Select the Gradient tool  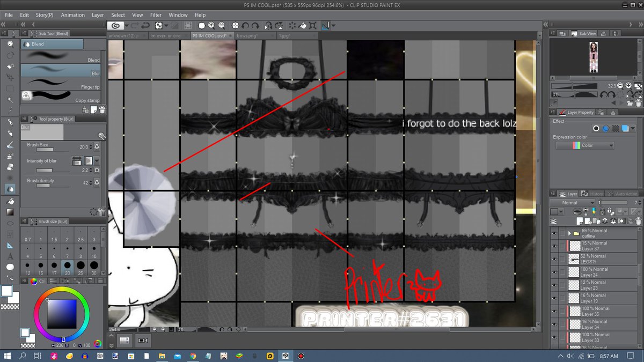[x=10, y=212]
